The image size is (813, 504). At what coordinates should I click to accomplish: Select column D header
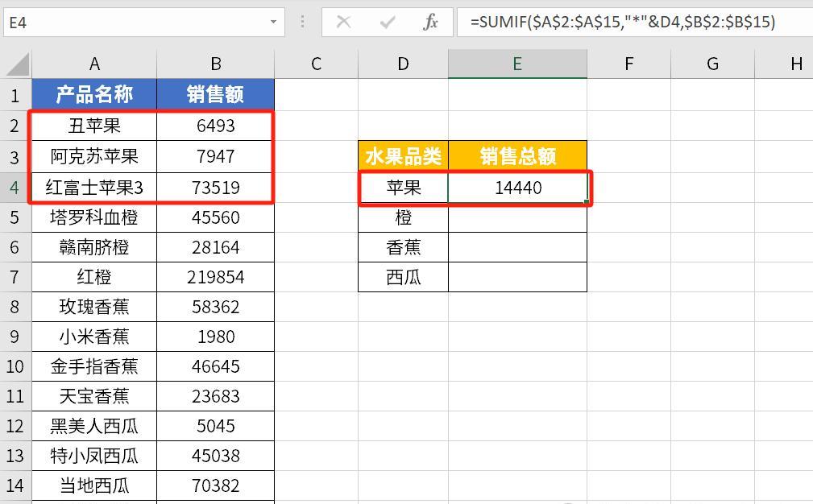pos(403,64)
